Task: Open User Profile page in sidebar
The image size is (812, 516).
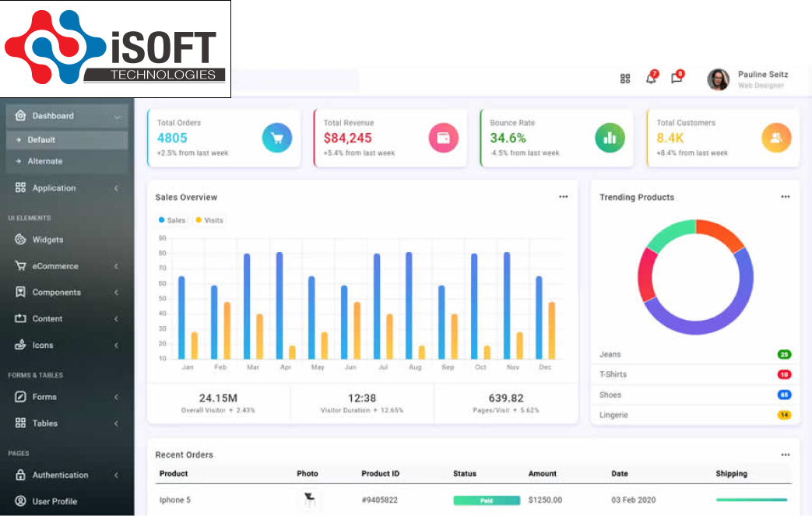Action: coord(54,501)
